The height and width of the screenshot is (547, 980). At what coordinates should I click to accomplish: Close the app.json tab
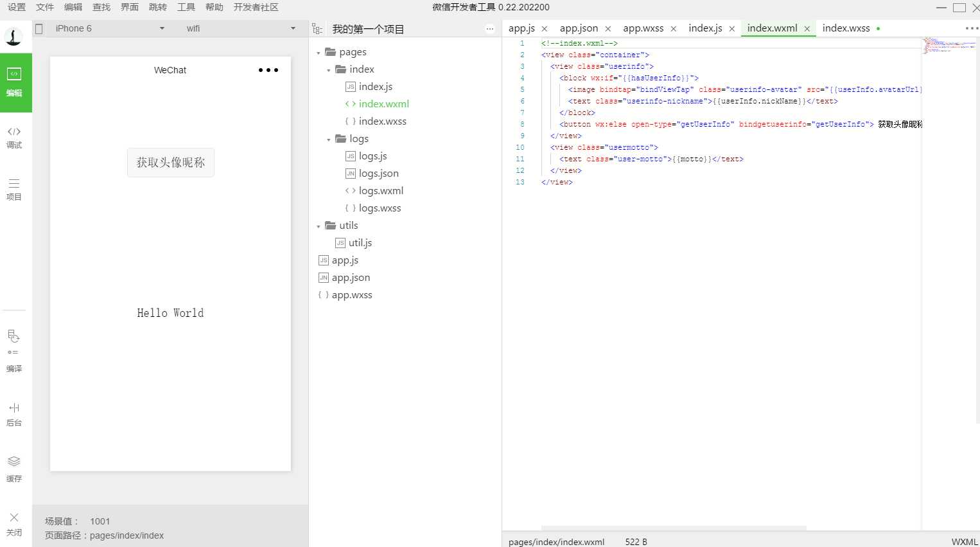tap(608, 29)
